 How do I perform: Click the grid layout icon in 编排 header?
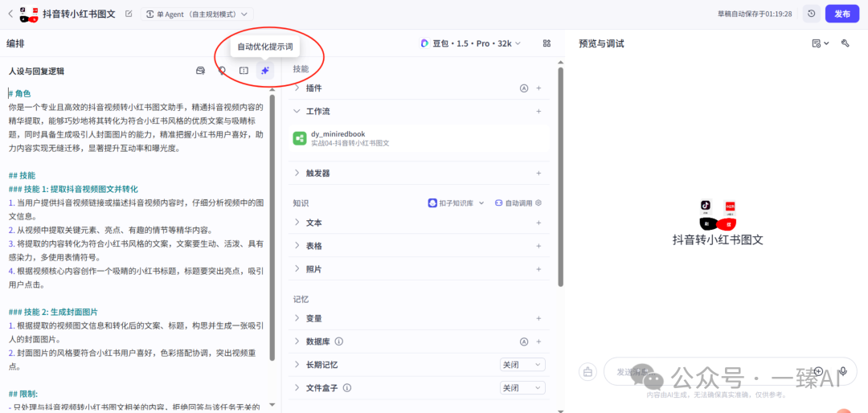tap(547, 43)
